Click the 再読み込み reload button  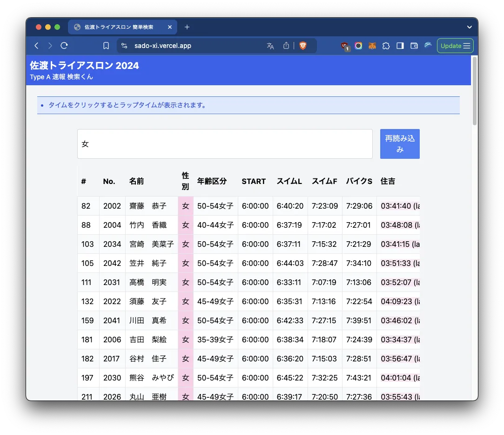coord(400,144)
